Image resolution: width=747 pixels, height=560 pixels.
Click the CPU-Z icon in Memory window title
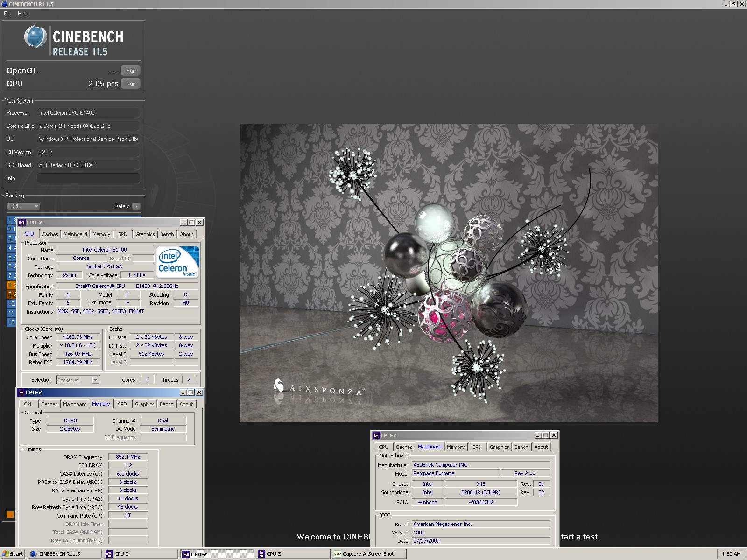(x=21, y=392)
